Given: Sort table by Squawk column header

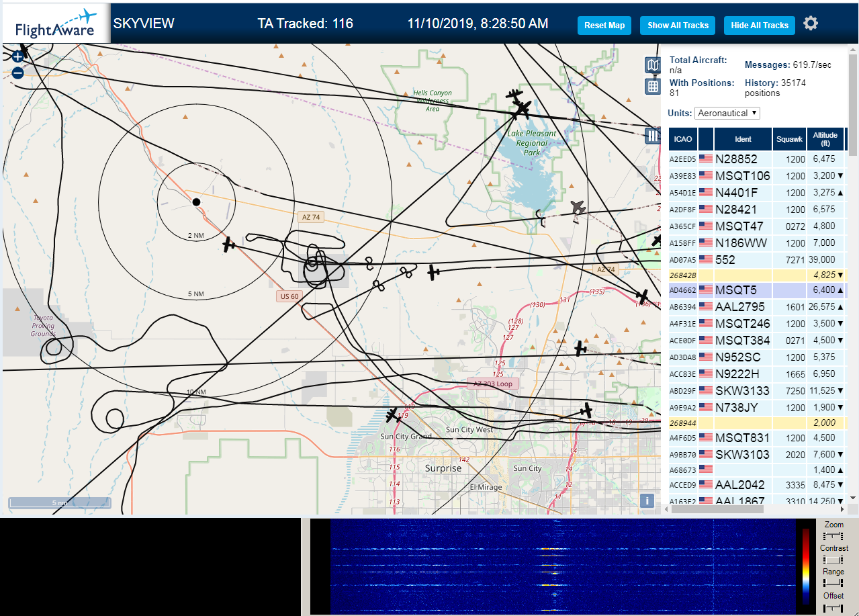Looking at the screenshot, I should coord(789,139).
